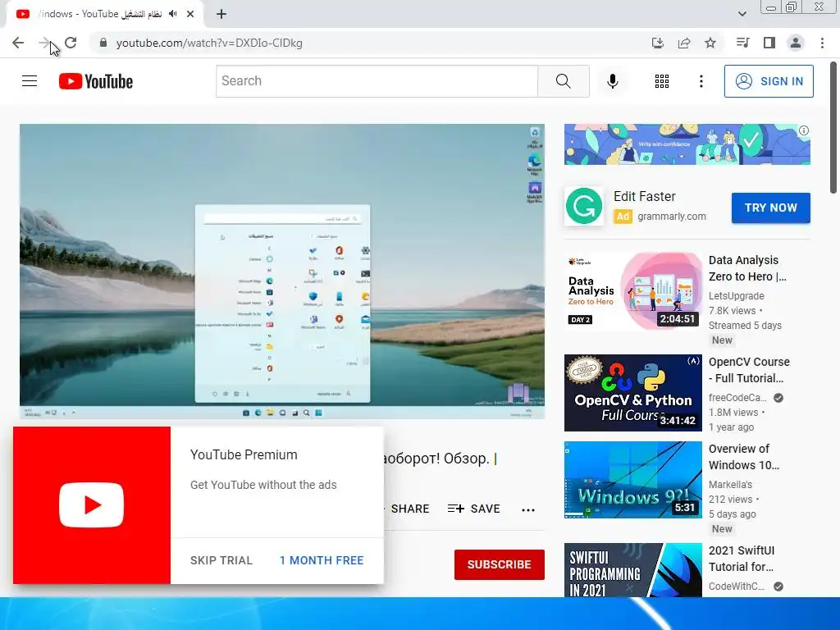Subscribe with the red SUBSCRIBE button
The image size is (840, 630).
coord(500,564)
